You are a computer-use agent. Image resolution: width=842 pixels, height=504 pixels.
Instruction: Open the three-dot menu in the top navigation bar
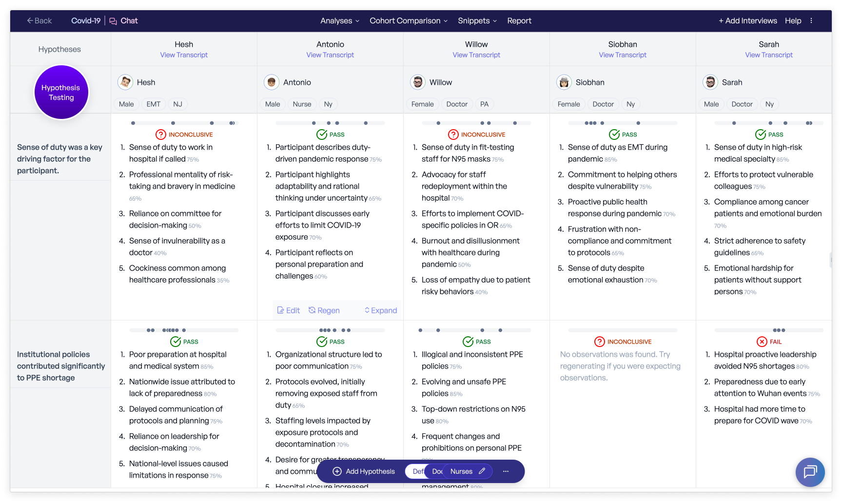point(811,20)
